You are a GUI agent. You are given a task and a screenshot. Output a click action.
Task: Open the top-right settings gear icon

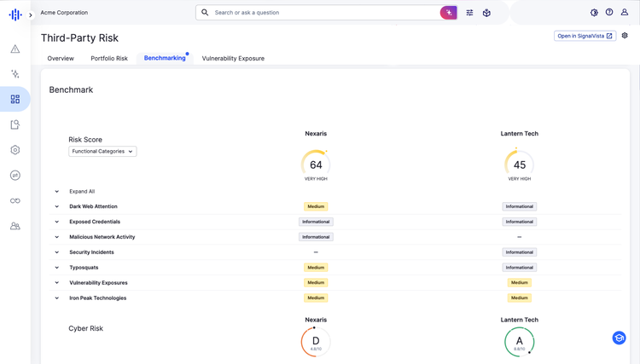click(x=594, y=13)
